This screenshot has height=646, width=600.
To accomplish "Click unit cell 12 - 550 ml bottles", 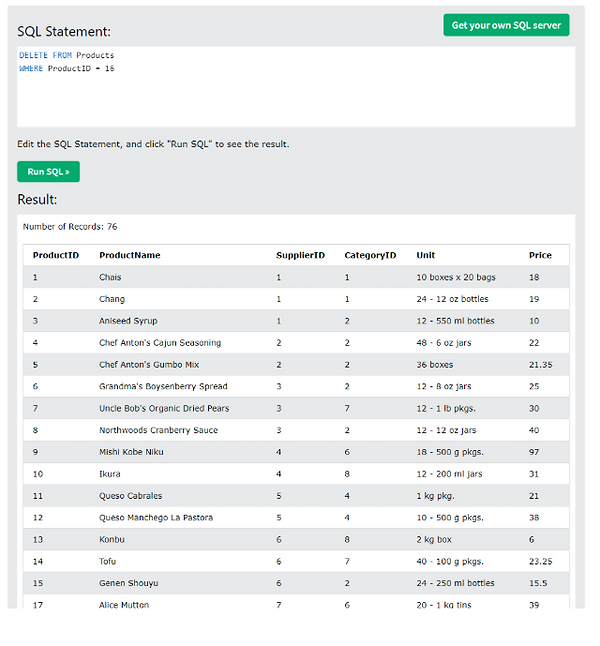I will (x=455, y=321).
